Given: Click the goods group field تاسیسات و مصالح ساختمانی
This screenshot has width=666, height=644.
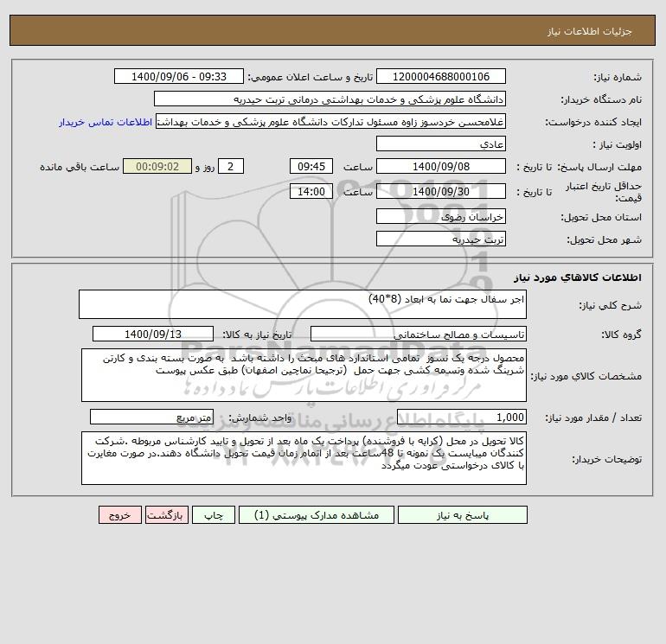Looking at the screenshot, I should tap(419, 334).
